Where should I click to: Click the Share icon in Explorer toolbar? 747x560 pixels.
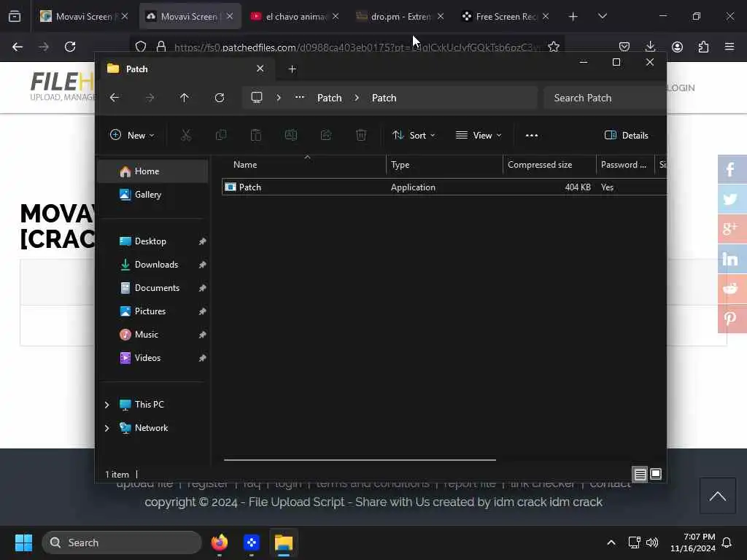[326, 135]
